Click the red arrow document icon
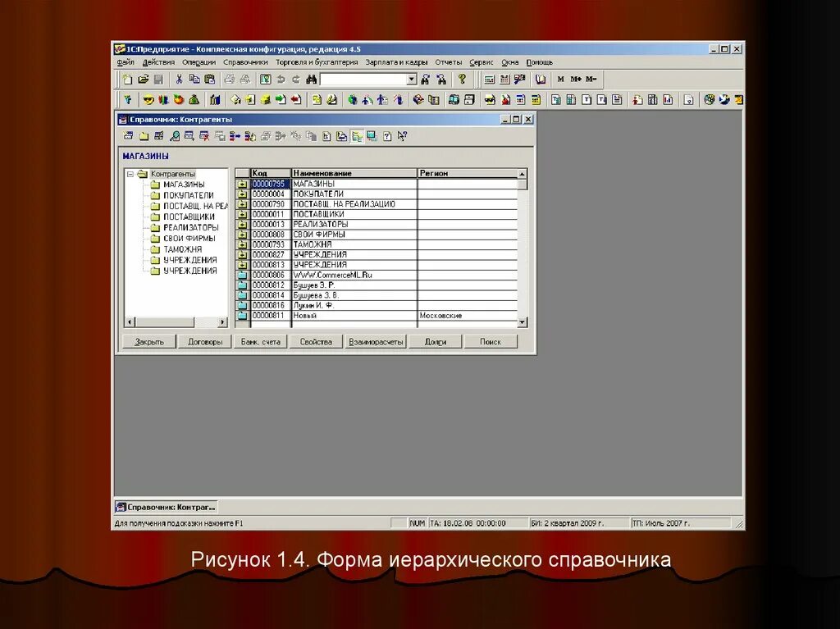 click(295, 100)
